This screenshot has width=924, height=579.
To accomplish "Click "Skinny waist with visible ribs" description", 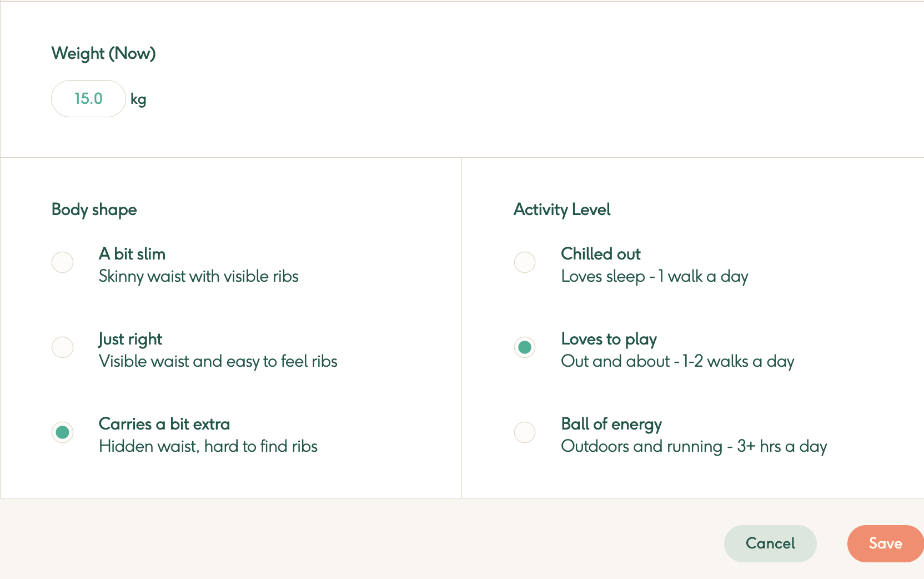I will (199, 276).
